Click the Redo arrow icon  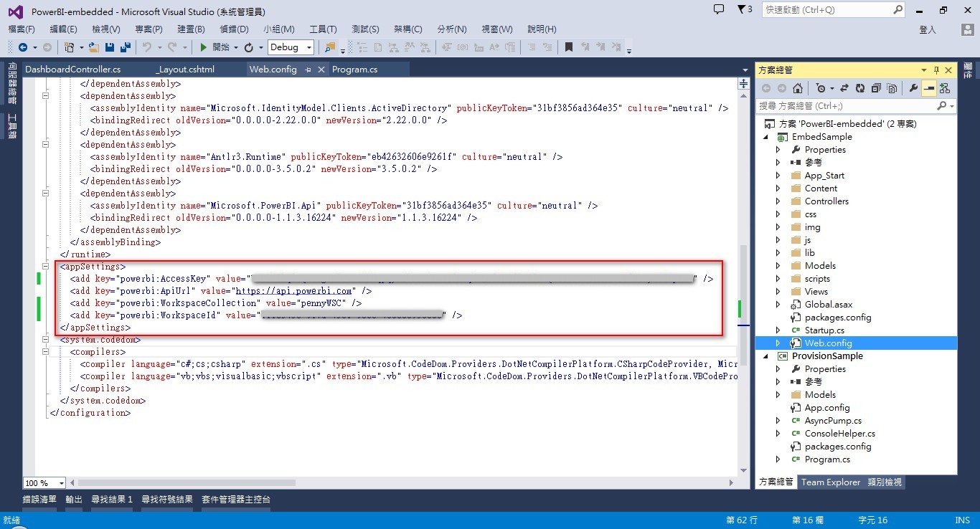[172, 47]
